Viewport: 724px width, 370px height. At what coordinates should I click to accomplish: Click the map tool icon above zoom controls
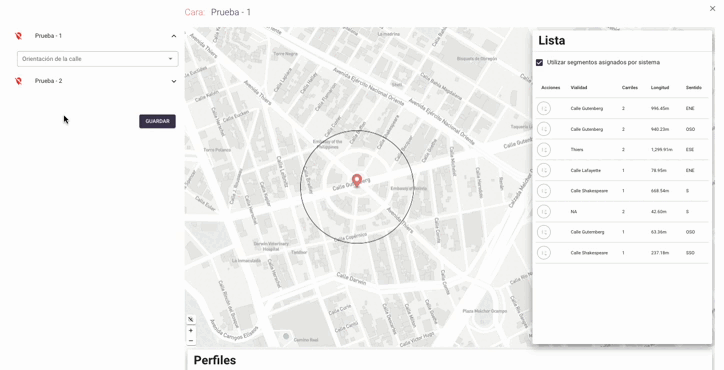(x=191, y=320)
